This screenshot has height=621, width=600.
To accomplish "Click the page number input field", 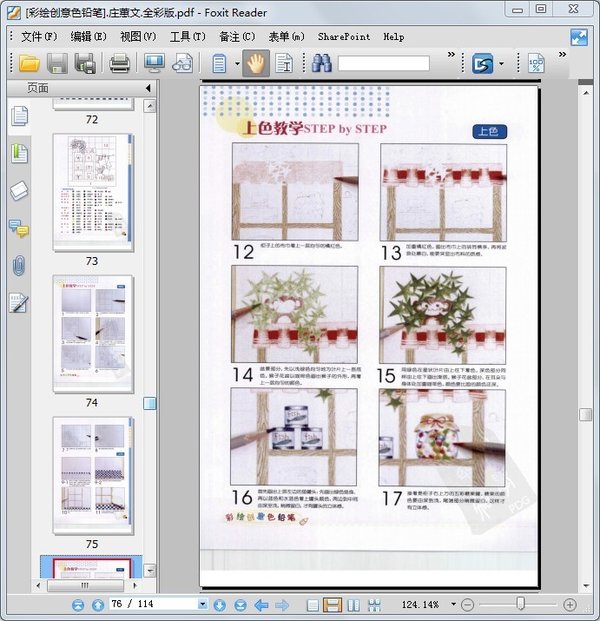I will [154, 604].
